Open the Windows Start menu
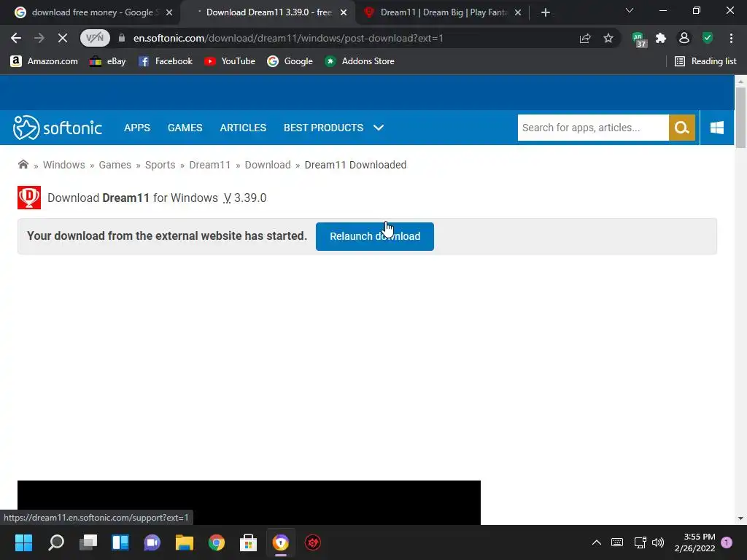Image resolution: width=747 pixels, height=560 pixels. (23, 542)
